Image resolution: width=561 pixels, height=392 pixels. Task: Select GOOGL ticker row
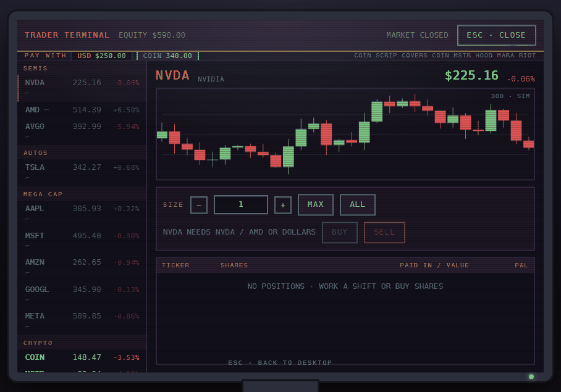pyautogui.click(x=82, y=294)
